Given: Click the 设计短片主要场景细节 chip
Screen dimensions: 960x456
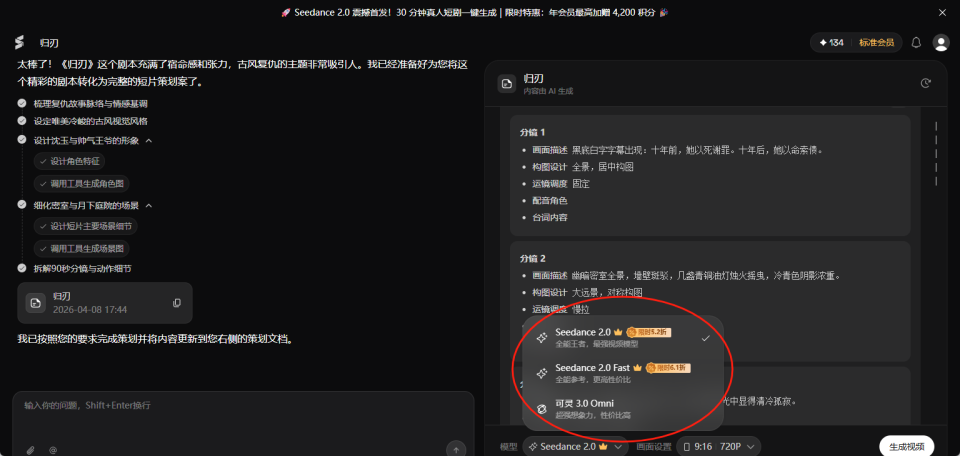Looking at the screenshot, I should pyautogui.click(x=86, y=226).
